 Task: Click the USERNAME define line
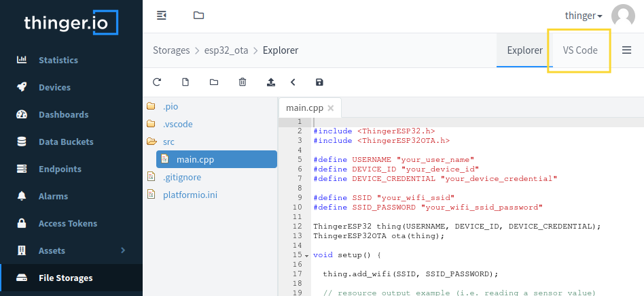(393, 159)
